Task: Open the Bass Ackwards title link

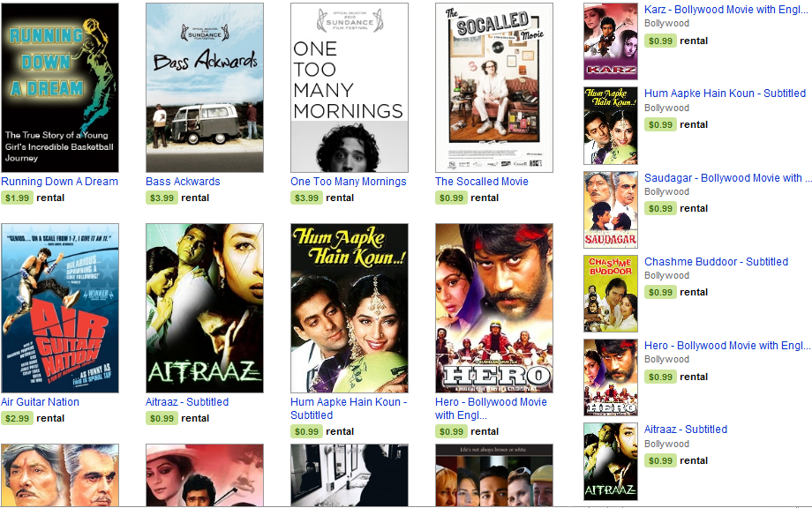Action: 183,182
